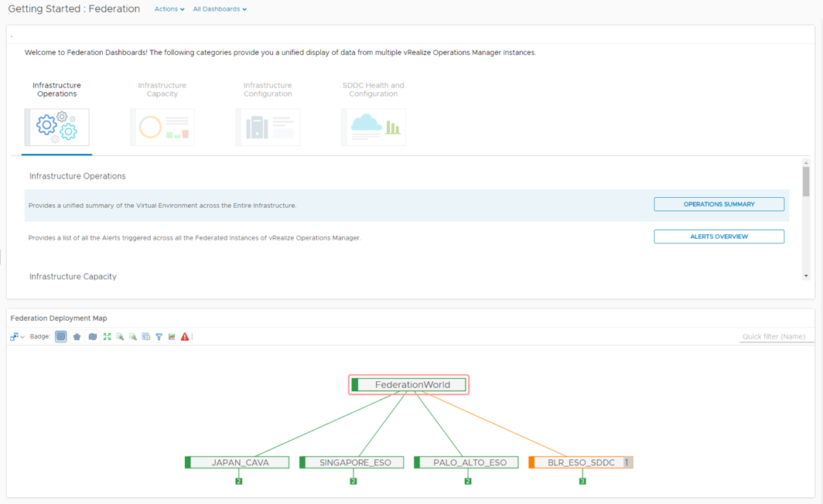823x504 pixels.
Task: Click the zoom in magnifier icon
Action: pos(121,336)
